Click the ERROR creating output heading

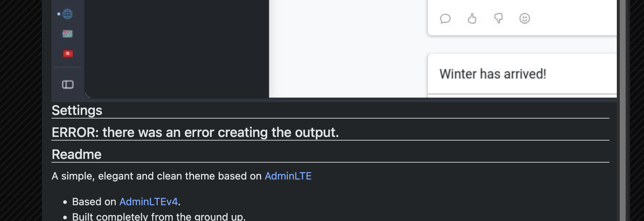[195, 133]
